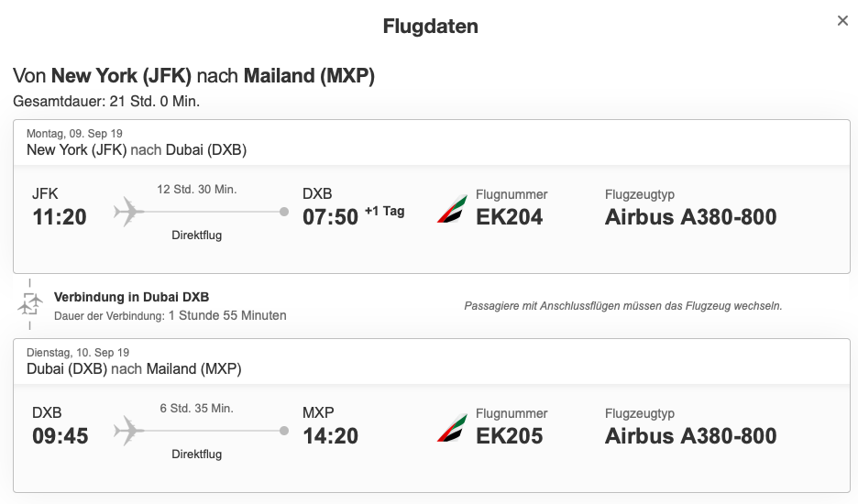Click the 09:45 DXB departure time

(60, 435)
